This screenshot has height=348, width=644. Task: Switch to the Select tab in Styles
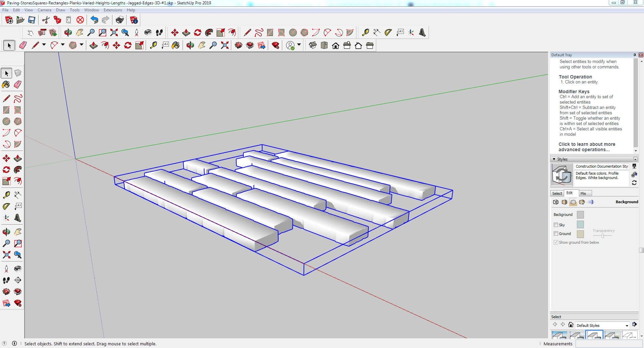coord(557,193)
